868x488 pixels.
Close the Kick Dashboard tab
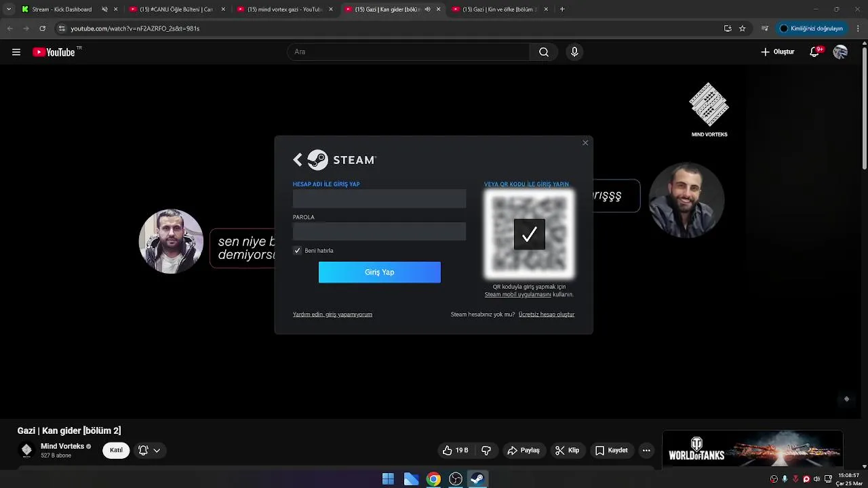click(x=116, y=9)
